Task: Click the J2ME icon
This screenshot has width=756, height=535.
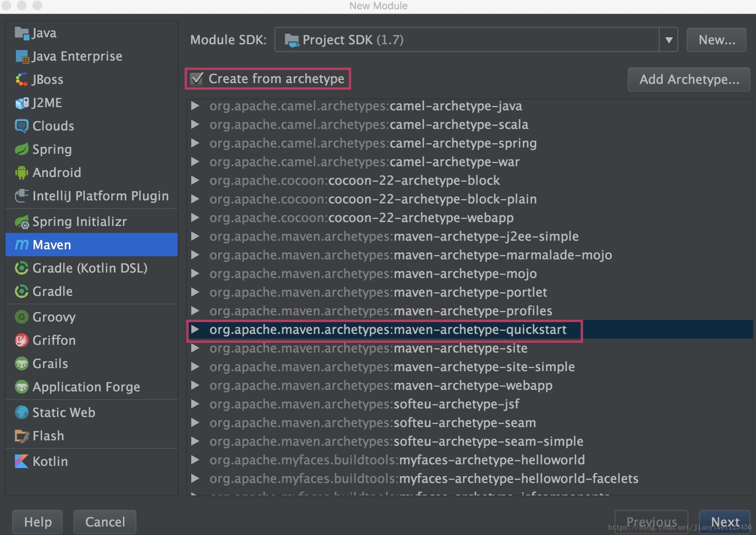Action: pyautogui.click(x=22, y=103)
